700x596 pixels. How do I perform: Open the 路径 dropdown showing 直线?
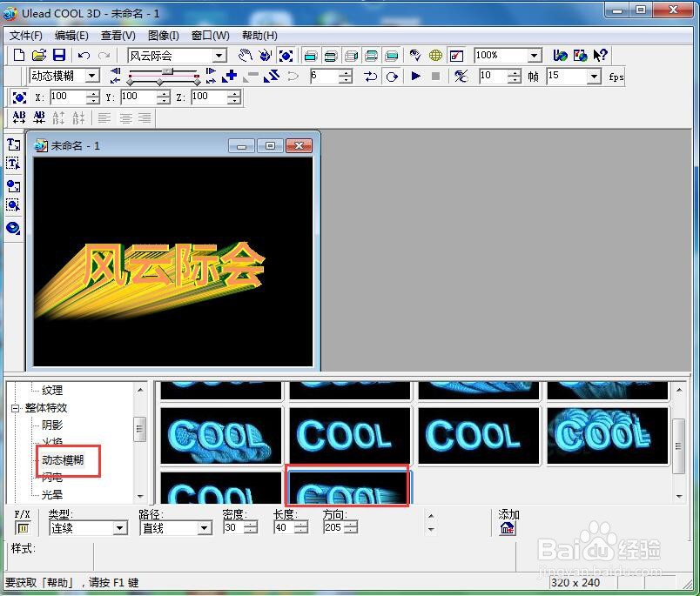click(x=204, y=529)
